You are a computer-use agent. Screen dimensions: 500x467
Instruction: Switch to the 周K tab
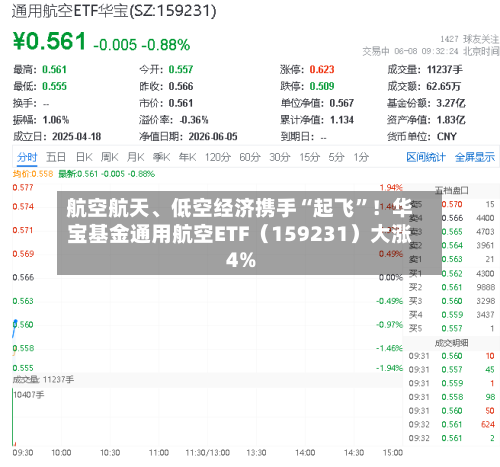click(110, 157)
